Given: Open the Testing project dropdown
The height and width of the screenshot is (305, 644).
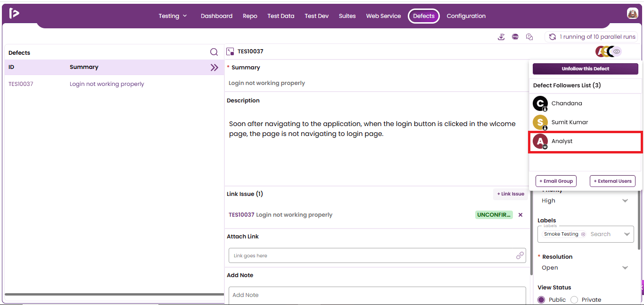Looking at the screenshot, I should pyautogui.click(x=173, y=16).
